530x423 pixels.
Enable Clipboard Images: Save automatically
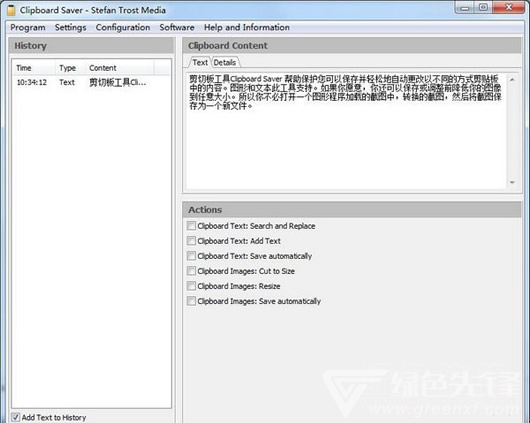(191, 301)
